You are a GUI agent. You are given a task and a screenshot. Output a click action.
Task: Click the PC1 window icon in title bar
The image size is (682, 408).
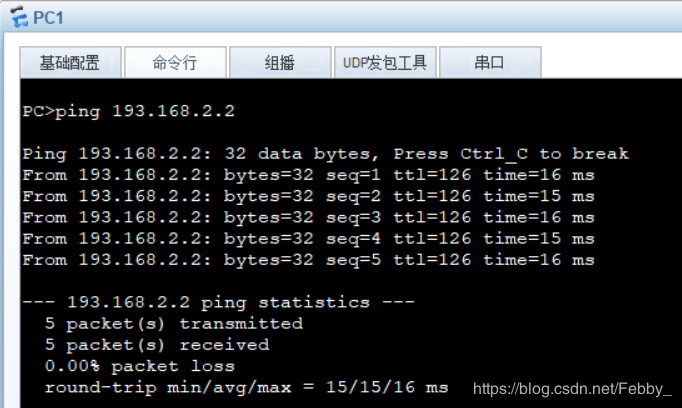[17, 16]
